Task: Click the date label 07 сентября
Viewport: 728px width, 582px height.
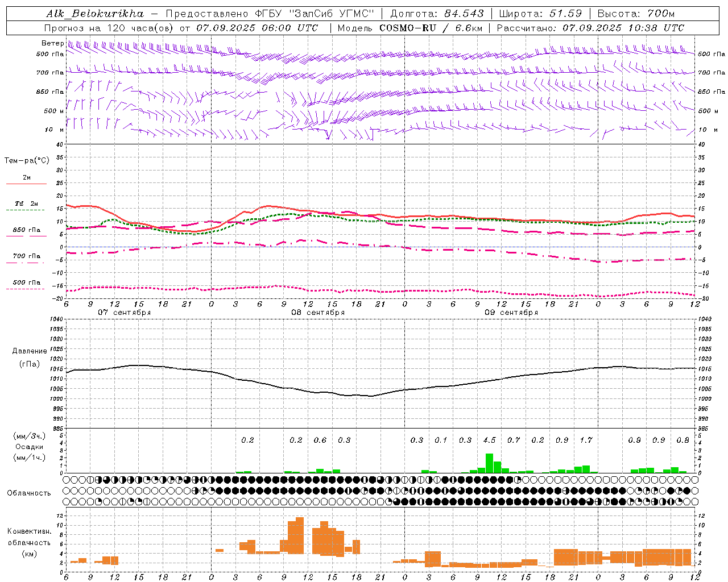Action: (x=125, y=313)
